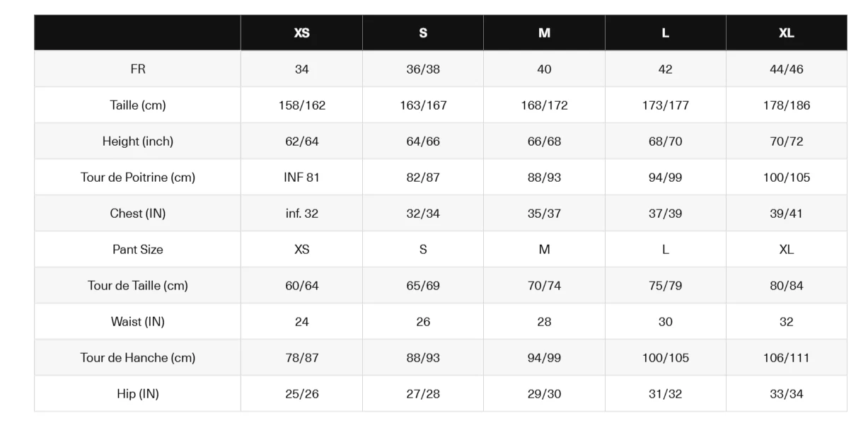The width and height of the screenshot is (868, 440).
Task: Select the 44/46 FR size cell
Action: click(x=787, y=69)
